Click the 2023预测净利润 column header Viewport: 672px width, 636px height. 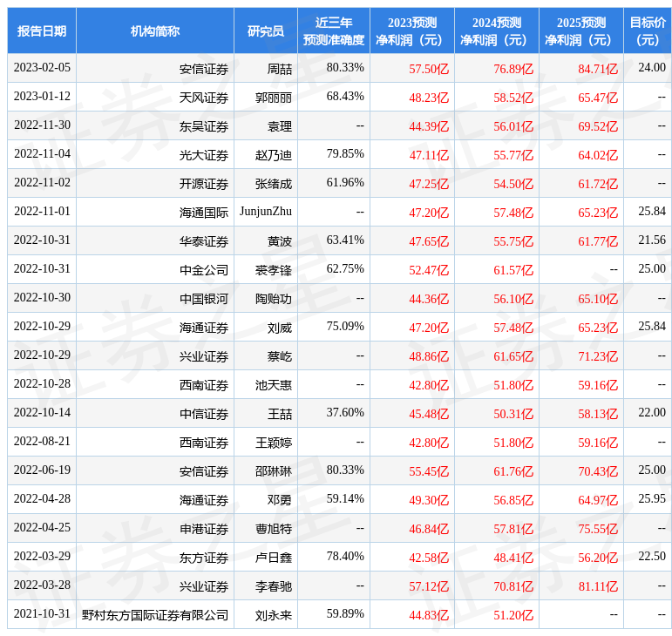(x=412, y=30)
